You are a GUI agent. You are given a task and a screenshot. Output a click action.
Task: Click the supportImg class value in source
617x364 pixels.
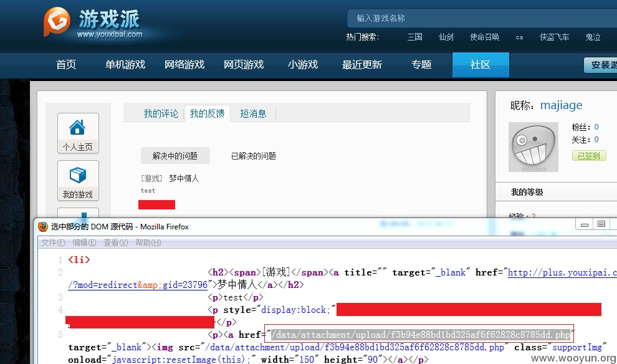point(577,347)
